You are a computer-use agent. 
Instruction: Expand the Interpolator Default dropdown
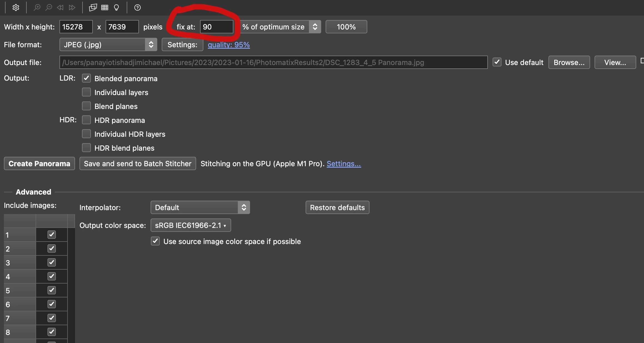point(200,207)
